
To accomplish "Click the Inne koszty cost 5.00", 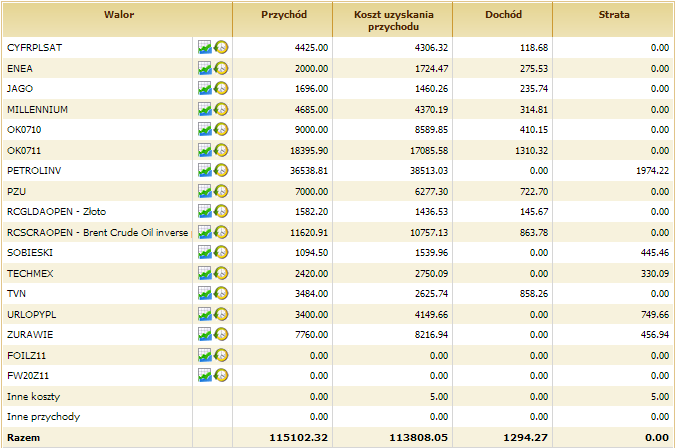I will tap(439, 397).
